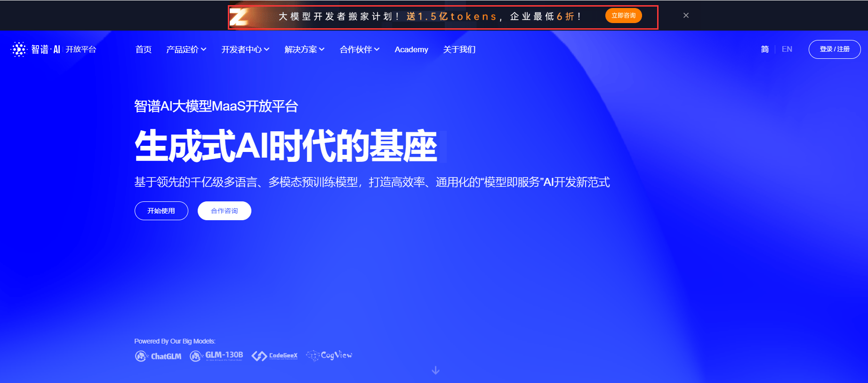The height and width of the screenshot is (383, 868).
Task: Click the CodeGeeX model logo
Action: point(274,356)
